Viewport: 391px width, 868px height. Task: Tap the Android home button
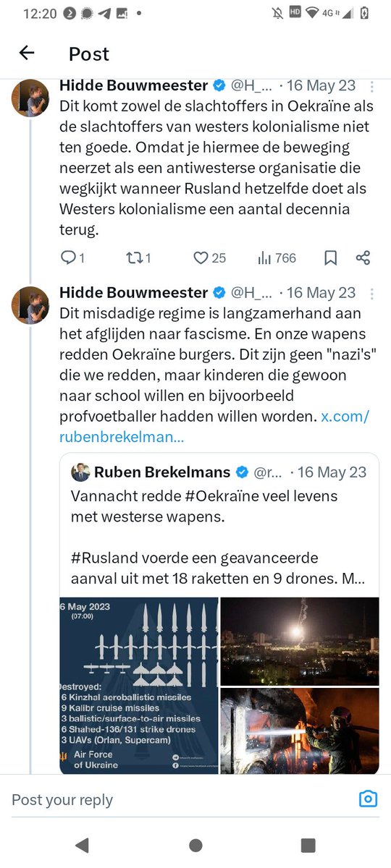tap(195, 845)
